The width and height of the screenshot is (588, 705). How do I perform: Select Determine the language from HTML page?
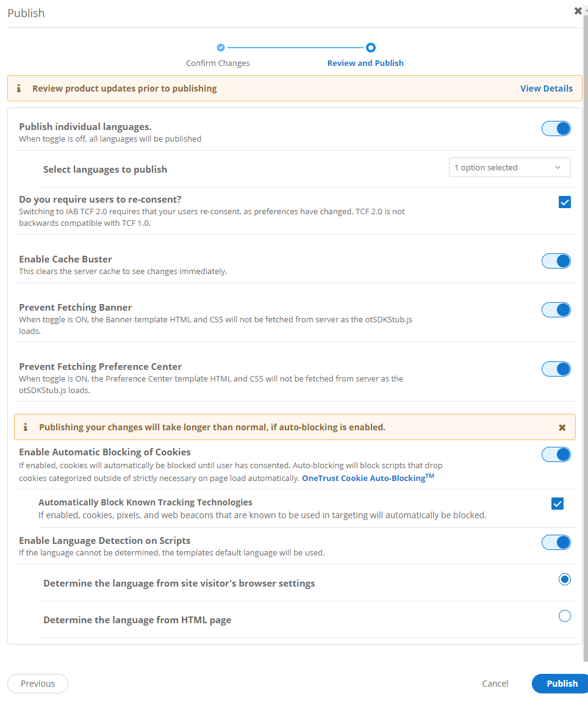(x=564, y=616)
